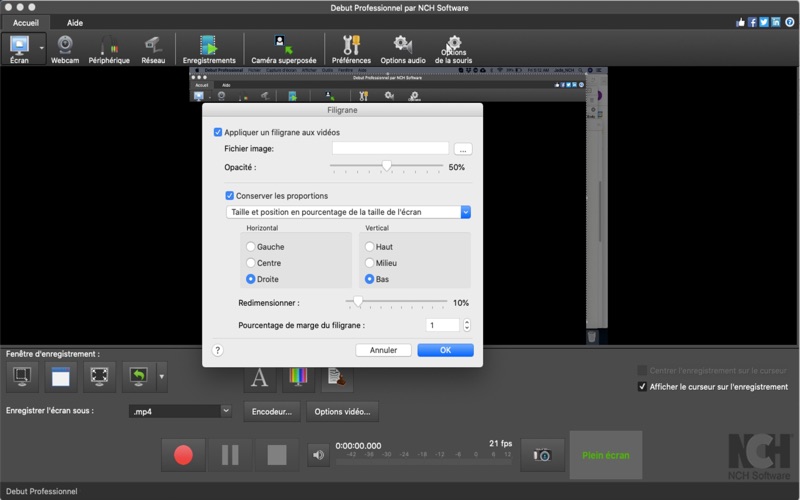Viewport: 800px width, 500px height.
Task: Click Annuler in Filigrane dialog
Action: click(x=383, y=350)
